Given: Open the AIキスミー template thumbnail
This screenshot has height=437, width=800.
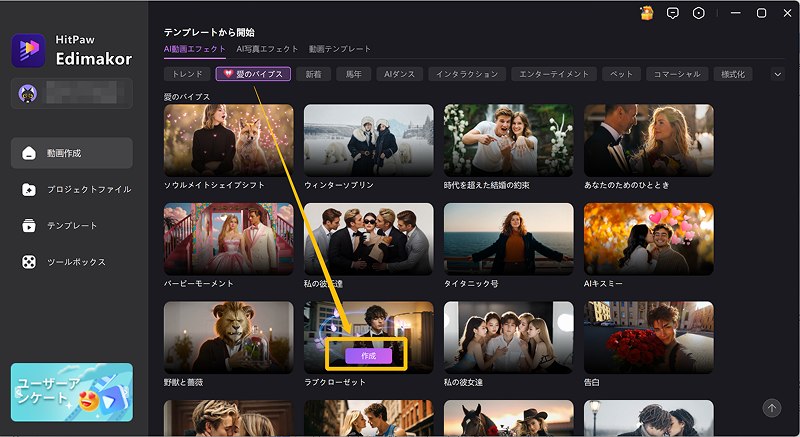Looking at the screenshot, I should [649, 239].
